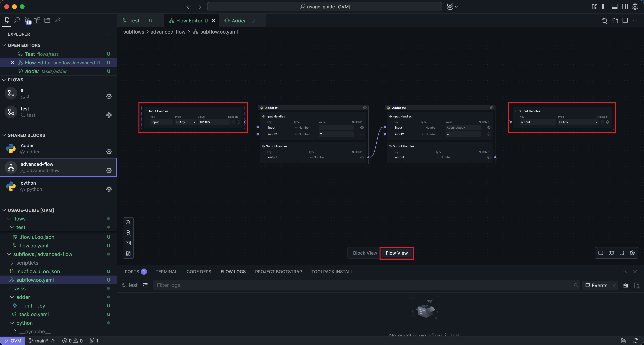The image size is (644, 345).
Task: Switch to the TERMINAL panel tab
Action: [x=166, y=272]
